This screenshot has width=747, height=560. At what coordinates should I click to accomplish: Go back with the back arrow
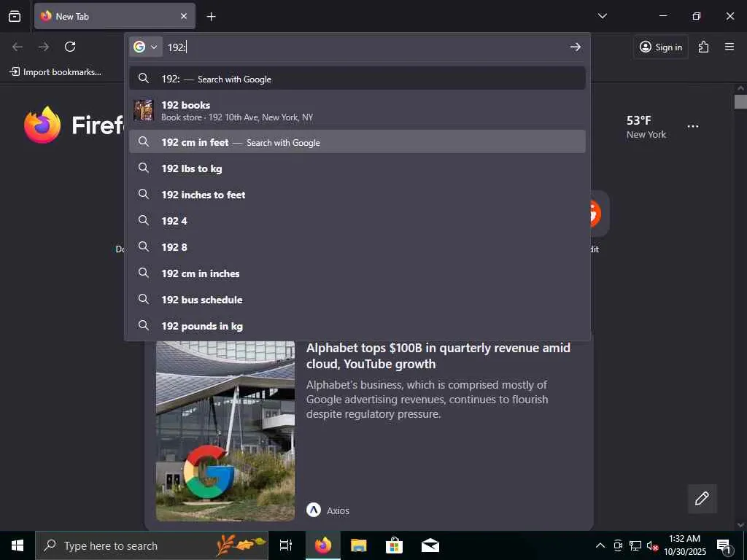(18, 47)
